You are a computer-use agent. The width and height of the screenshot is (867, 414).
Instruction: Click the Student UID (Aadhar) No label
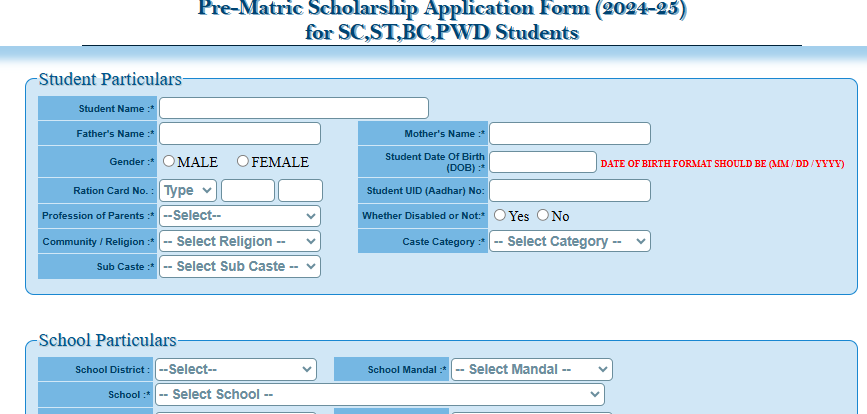click(x=426, y=191)
